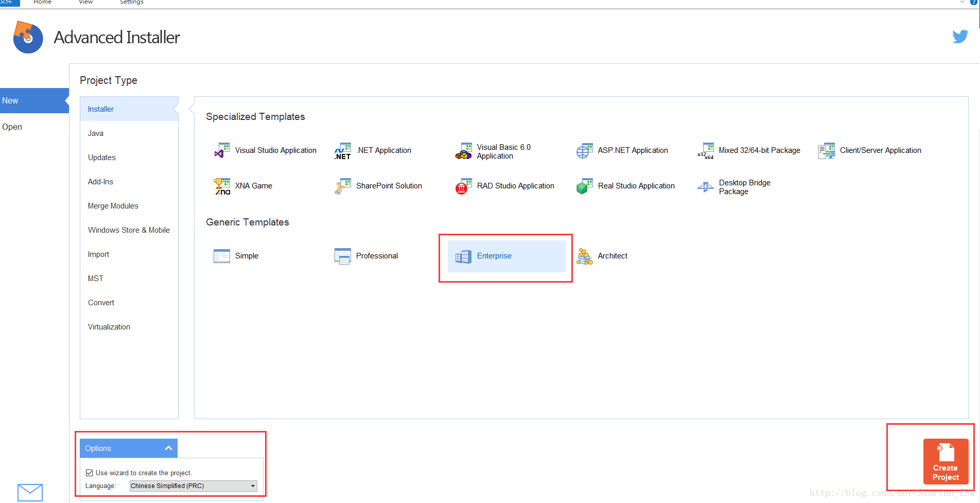This screenshot has width=980, height=503.
Task: Click the SharePoint Solution label
Action: tap(389, 186)
